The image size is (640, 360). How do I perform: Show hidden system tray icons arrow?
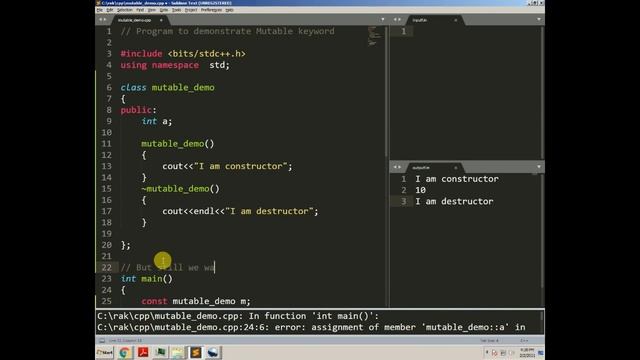pyautogui.click(x=487, y=352)
